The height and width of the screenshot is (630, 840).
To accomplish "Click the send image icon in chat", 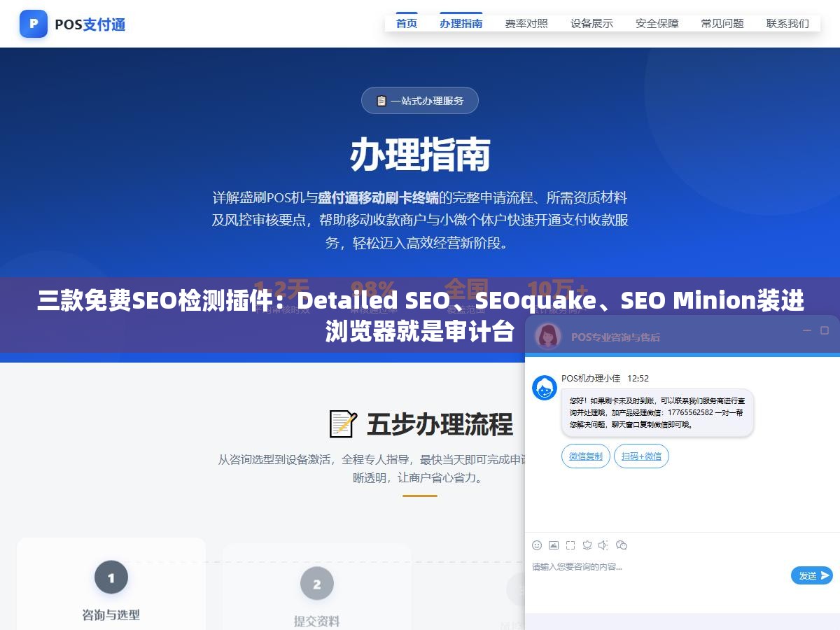I will (x=554, y=545).
